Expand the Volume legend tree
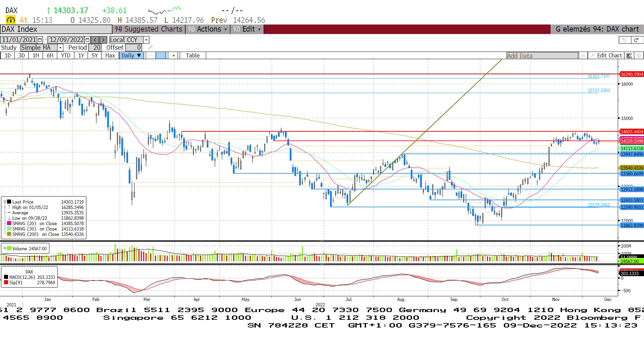 [x=5, y=249]
